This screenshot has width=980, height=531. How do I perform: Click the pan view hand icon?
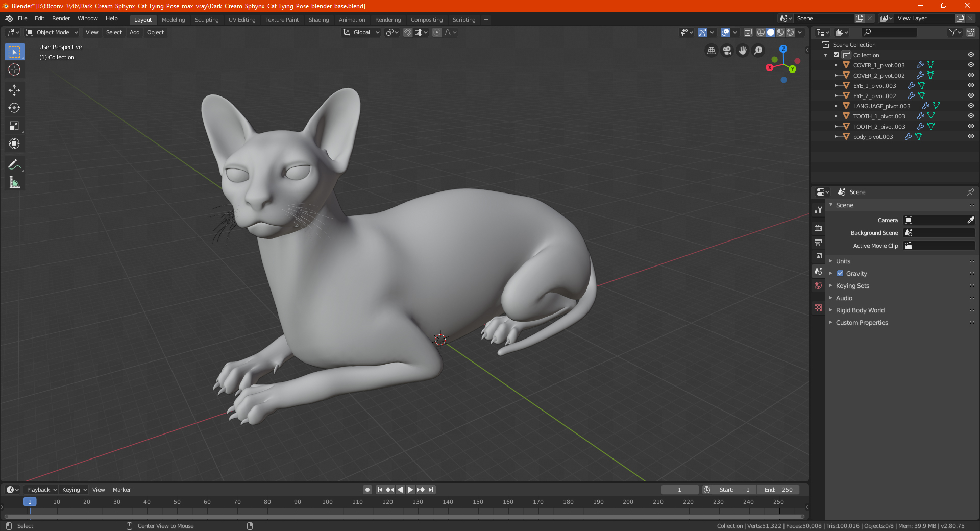pyautogui.click(x=743, y=51)
